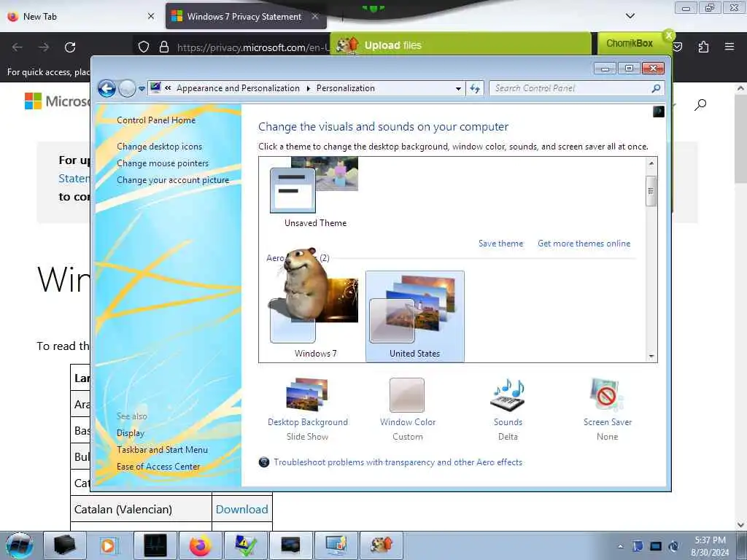Expand the address bar history dropdown

458,88
